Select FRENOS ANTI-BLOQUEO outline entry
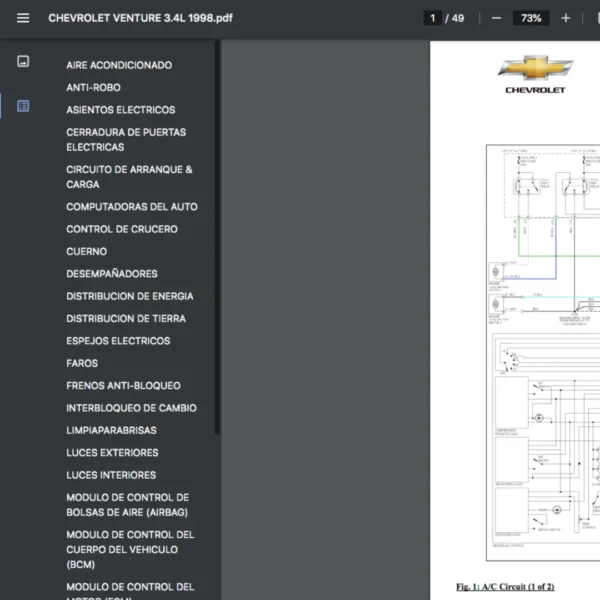The width and height of the screenshot is (600, 600). (123, 386)
